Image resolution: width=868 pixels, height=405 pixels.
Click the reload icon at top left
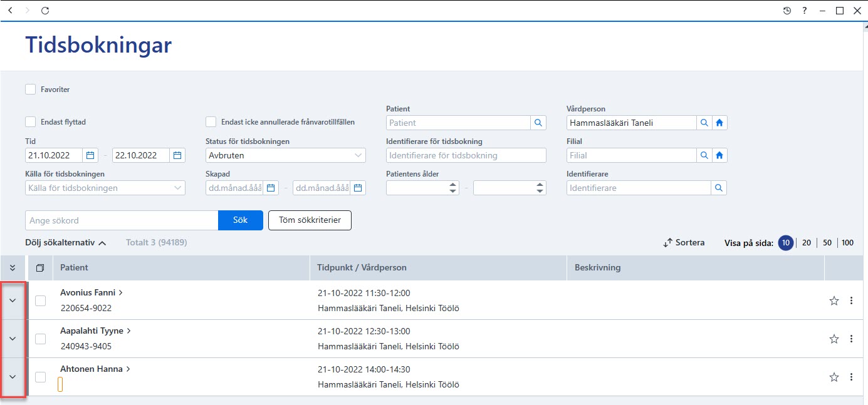(x=44, y=11)
